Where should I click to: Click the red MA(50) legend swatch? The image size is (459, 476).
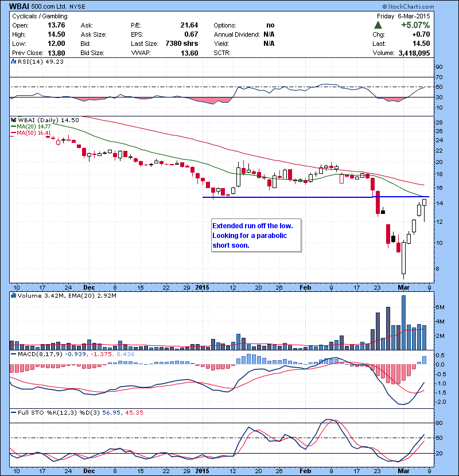pyautogui.click(x=13, y=132)
